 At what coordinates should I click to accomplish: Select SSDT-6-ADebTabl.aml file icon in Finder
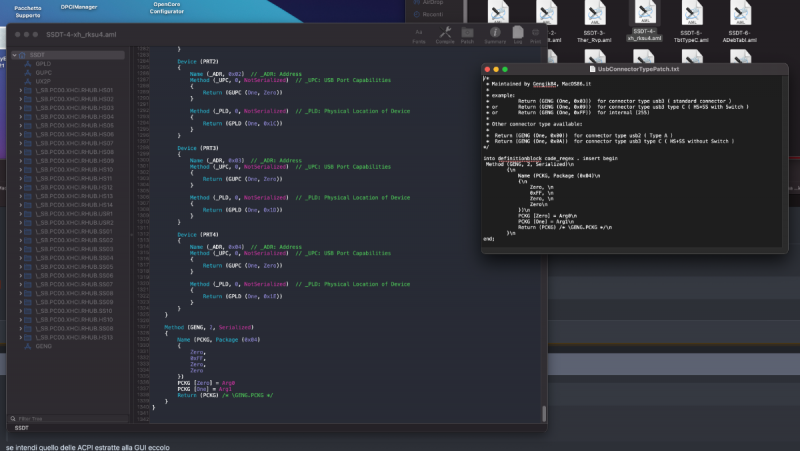pos(740,13)
